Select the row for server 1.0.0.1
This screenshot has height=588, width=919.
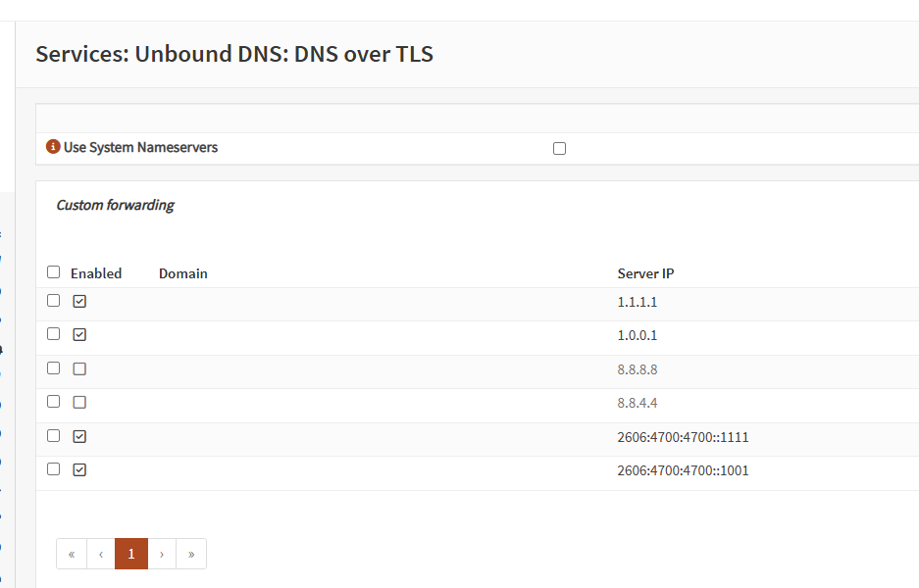pyautogui.click(x=53, y=334)
